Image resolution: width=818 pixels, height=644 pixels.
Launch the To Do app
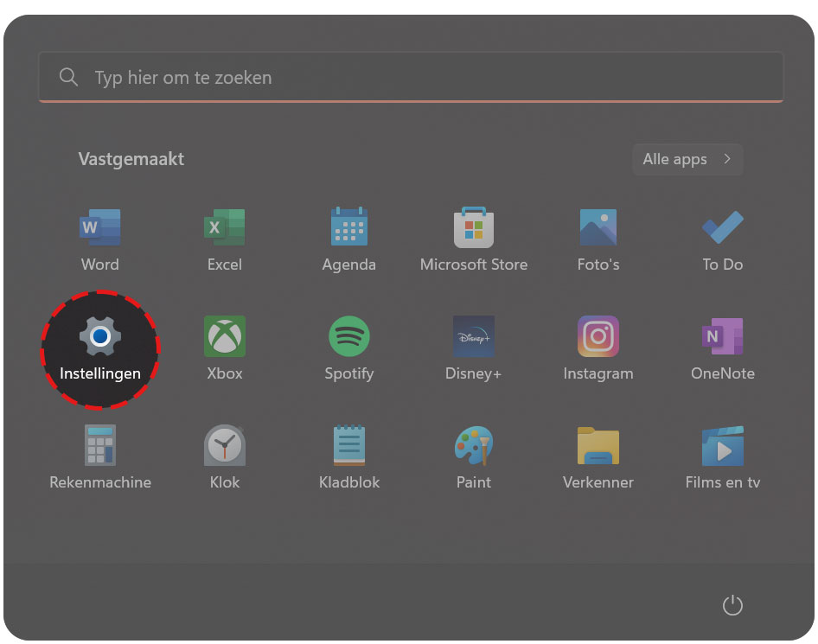click(x=723, y=228)
